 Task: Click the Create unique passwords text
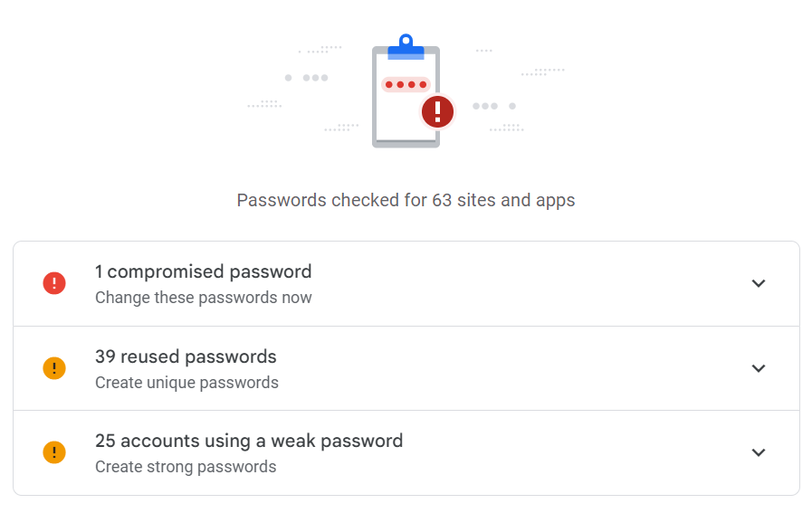click(x=186, y=383)
